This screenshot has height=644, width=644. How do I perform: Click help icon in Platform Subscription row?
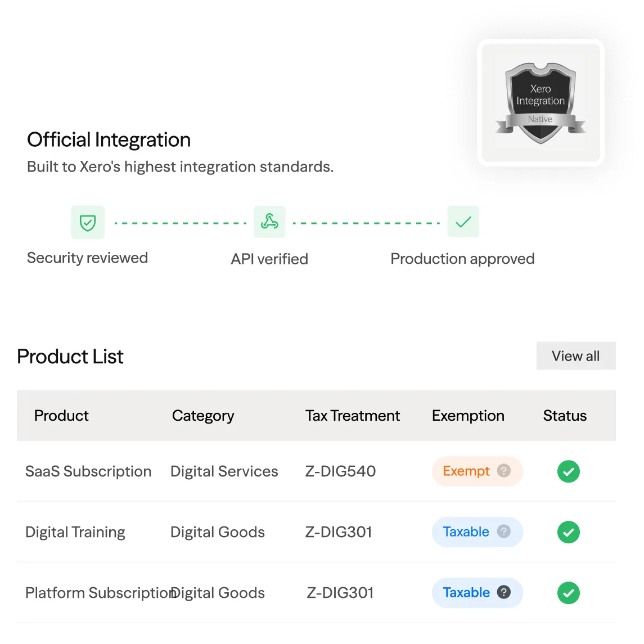pyautogui.click(x=504, y=592)
